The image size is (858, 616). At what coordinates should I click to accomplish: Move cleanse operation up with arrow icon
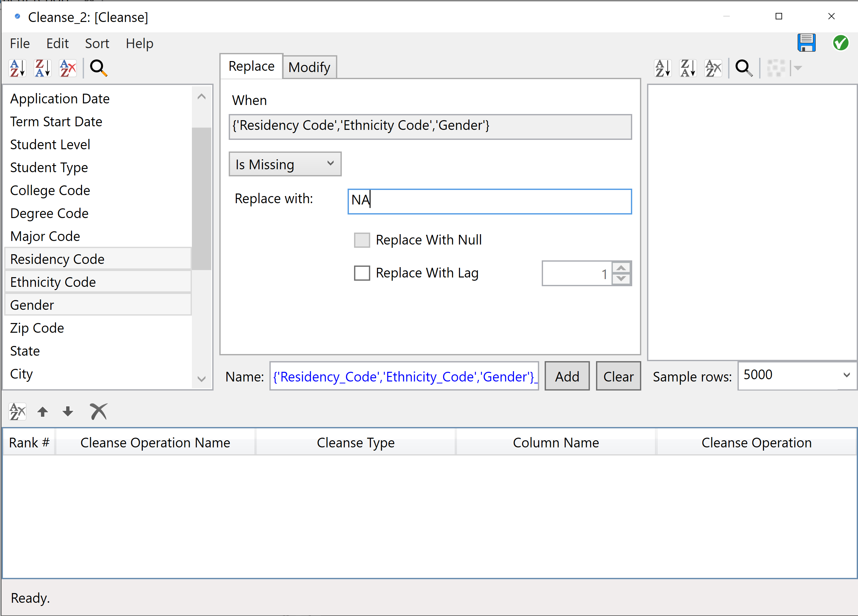[x=43, y=411]
